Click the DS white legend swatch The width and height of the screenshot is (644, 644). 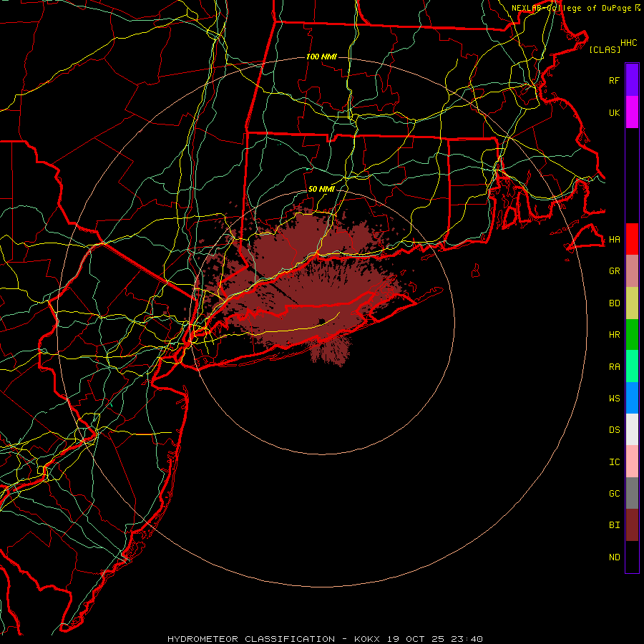tap(632, 429)
